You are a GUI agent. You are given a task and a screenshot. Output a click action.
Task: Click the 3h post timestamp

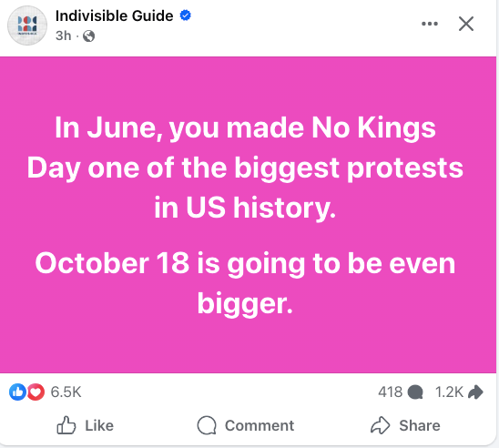(x=64, y=36)
